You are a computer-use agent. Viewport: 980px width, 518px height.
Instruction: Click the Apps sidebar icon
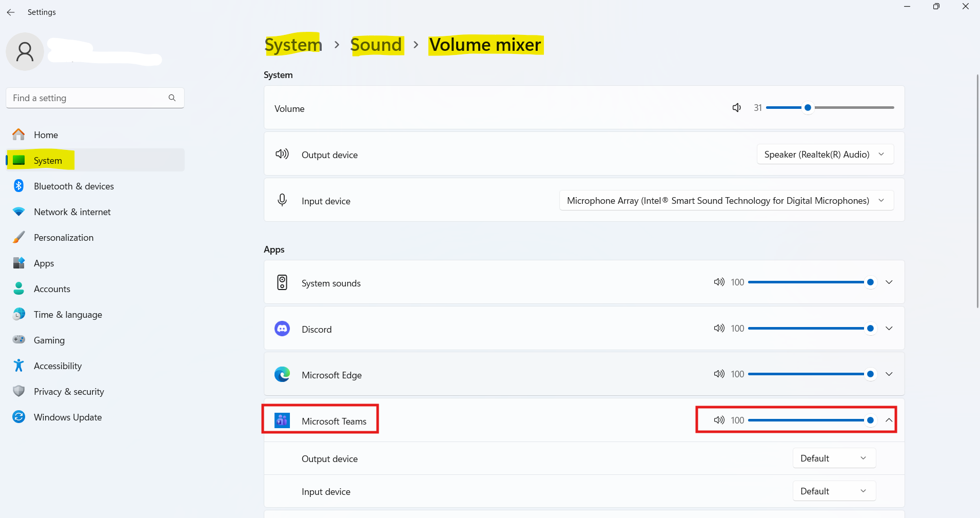19,263
